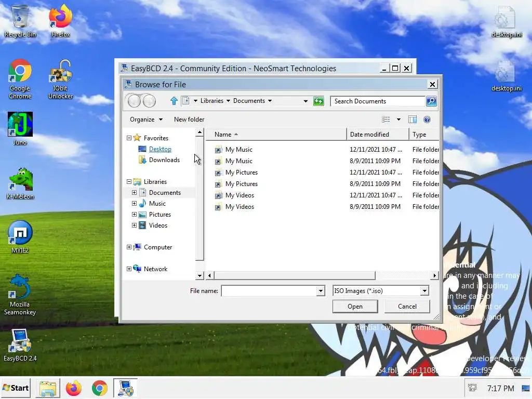532x399 pixels.
Task: Click the horizontal scrollbar right arrow
Action: click(x=435, y=275)
